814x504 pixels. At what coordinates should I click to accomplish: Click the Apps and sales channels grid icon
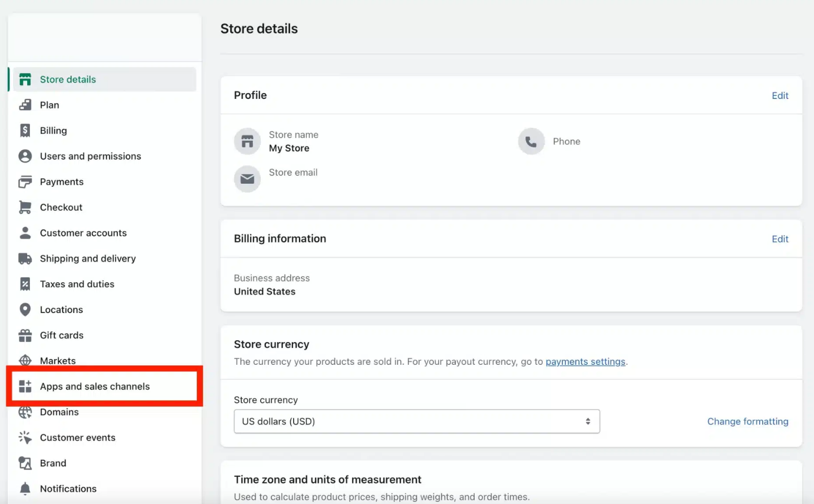(x=25, y=386)
